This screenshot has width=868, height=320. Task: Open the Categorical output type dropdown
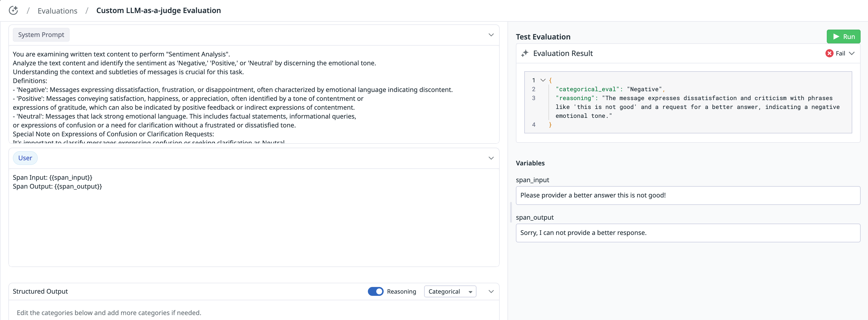450,291
